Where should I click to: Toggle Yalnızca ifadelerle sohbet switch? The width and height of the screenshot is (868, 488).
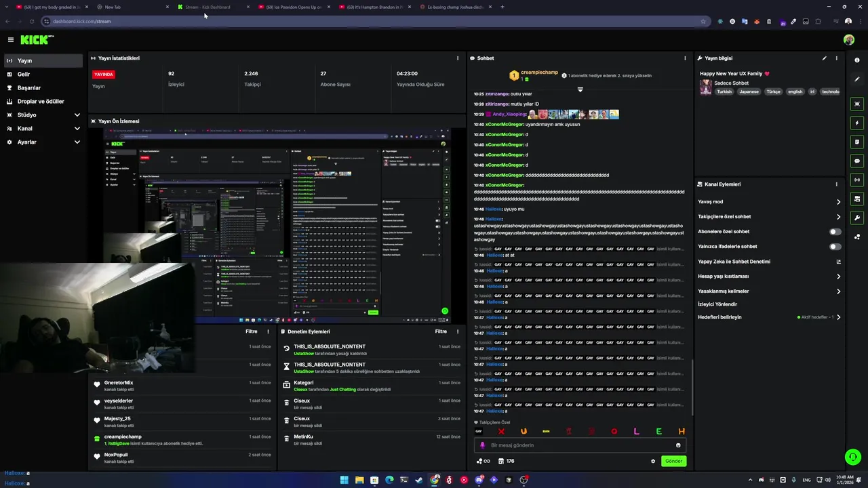[x=835, y=247]
